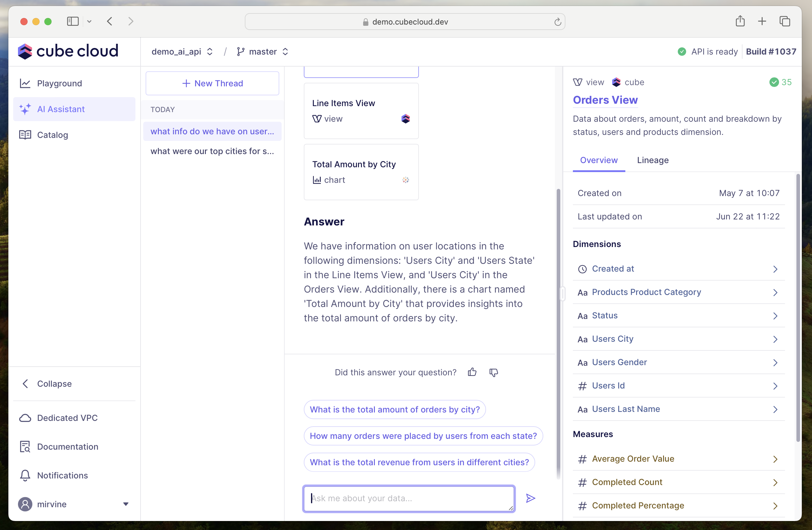The height and width of the screenshot is (530, 812).
Task: Click the thumbs up feedback icon
Action: 472,373
